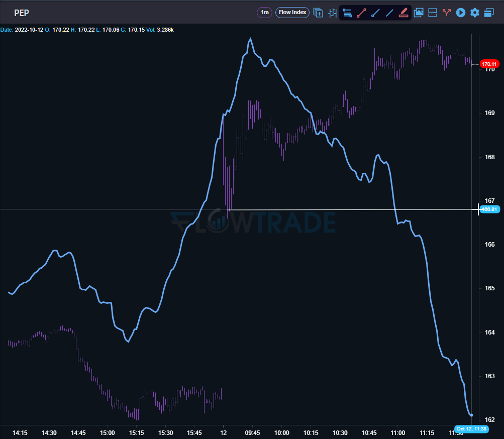The image size is (504, 439).
Task: Open the chart style bars icon
Action: coord(332,13)
